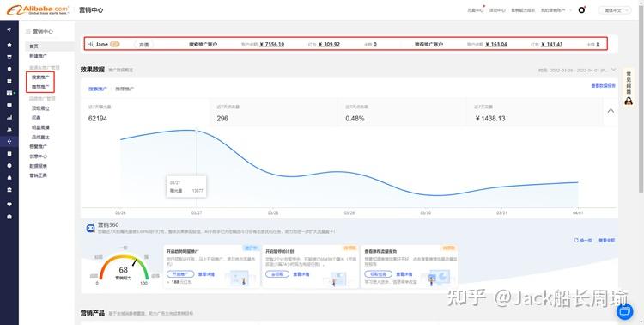Expand the 我的营销账户 menu
The image size is (644, 325).
[x=556, y=10]
